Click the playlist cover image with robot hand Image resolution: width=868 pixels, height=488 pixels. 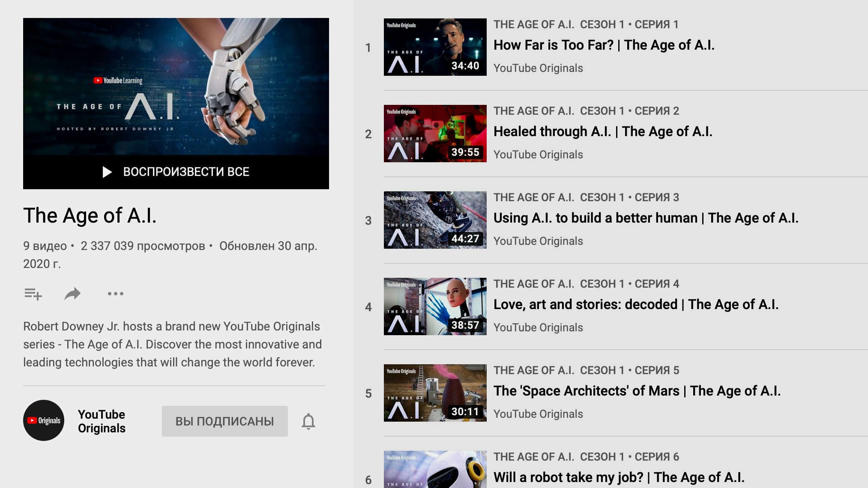pos(176,86)
